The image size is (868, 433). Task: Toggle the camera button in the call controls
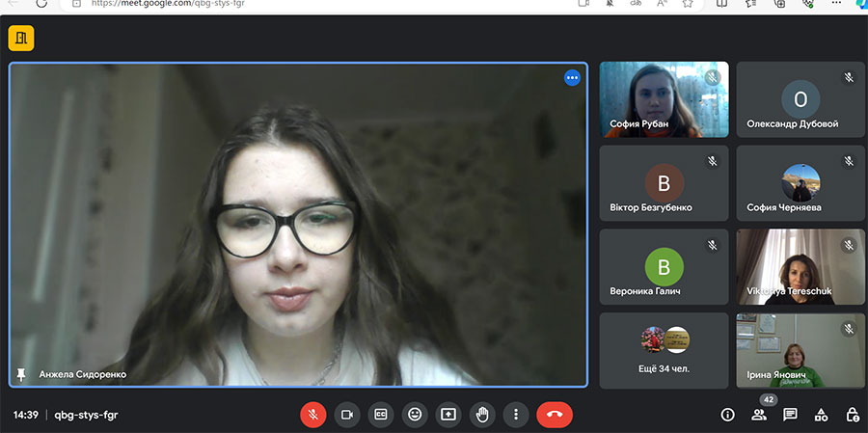347,415
